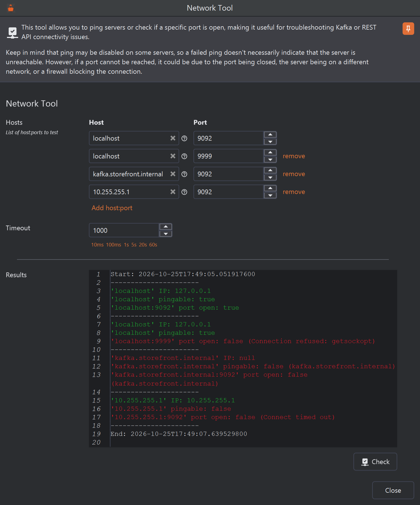The image size is (420, 505).
Task: Clear the first localhost host field (port 9092 row)
Action: (173, 138)
